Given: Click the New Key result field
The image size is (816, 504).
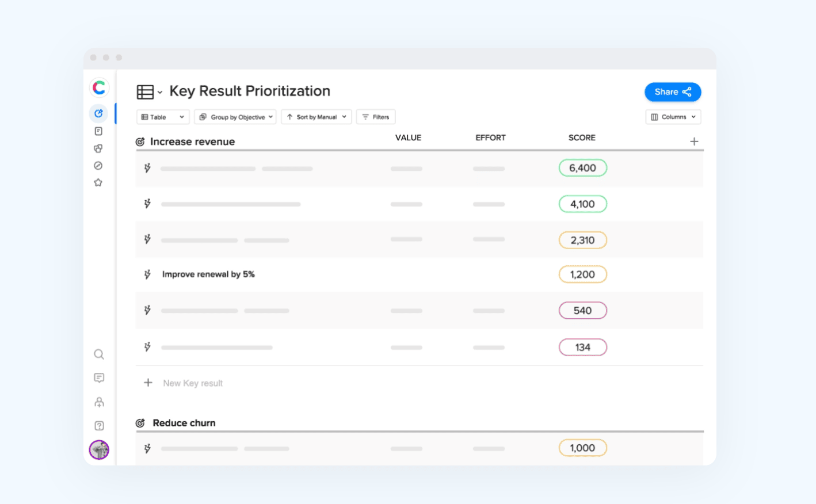Looking at the screenshot, I should tap(193, 383).
